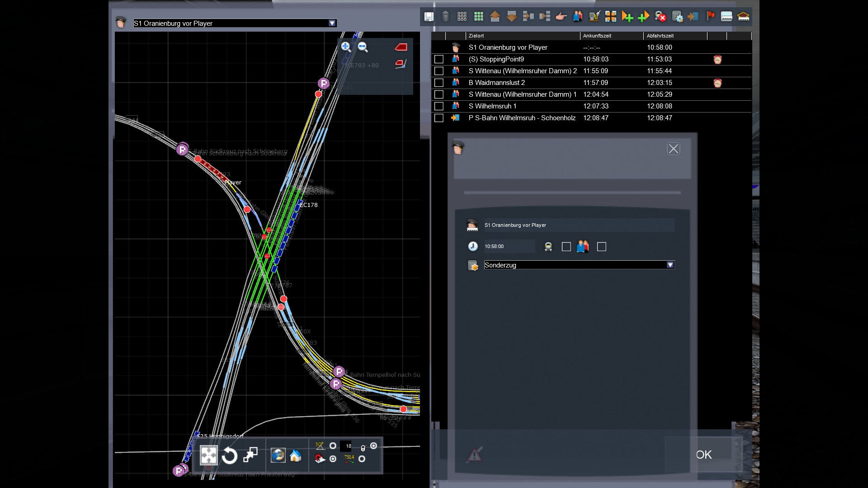Screen dimensions: 868x488
Task: Expand the Sonderzug service type dropdown
Action: point(670,265)
